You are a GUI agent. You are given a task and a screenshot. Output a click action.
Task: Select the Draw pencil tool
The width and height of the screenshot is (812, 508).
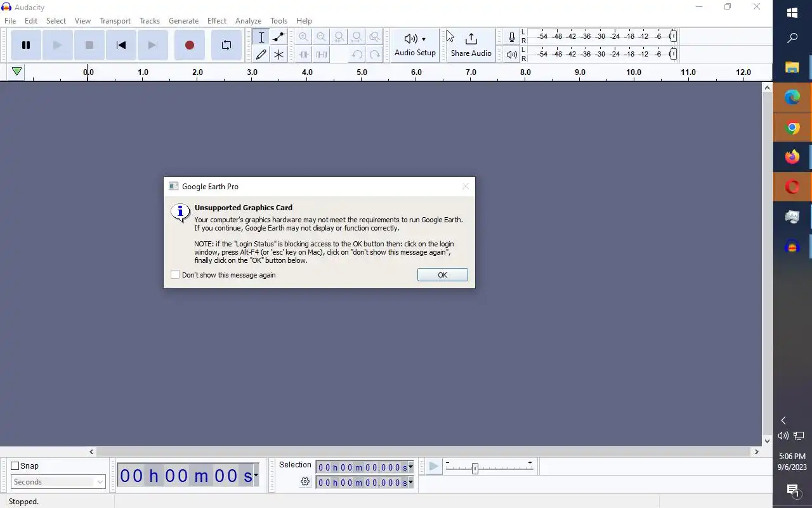click(261, 55)
